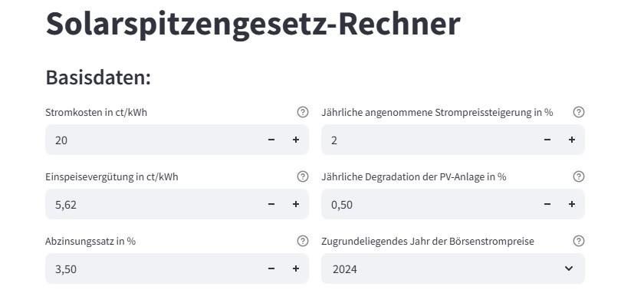
Task: Decrease PV-Anlage degradation with minus
Action: click(x=547, y=204)
